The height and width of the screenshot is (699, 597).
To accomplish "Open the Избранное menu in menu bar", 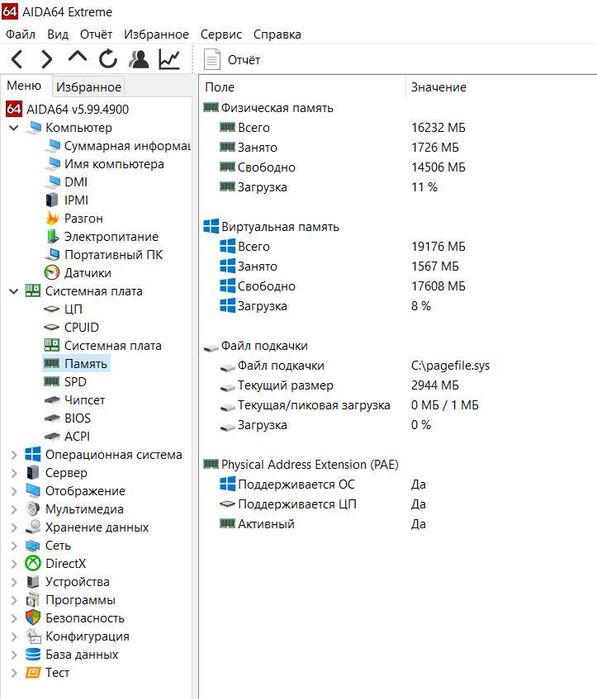I will [x=156, y=34].
